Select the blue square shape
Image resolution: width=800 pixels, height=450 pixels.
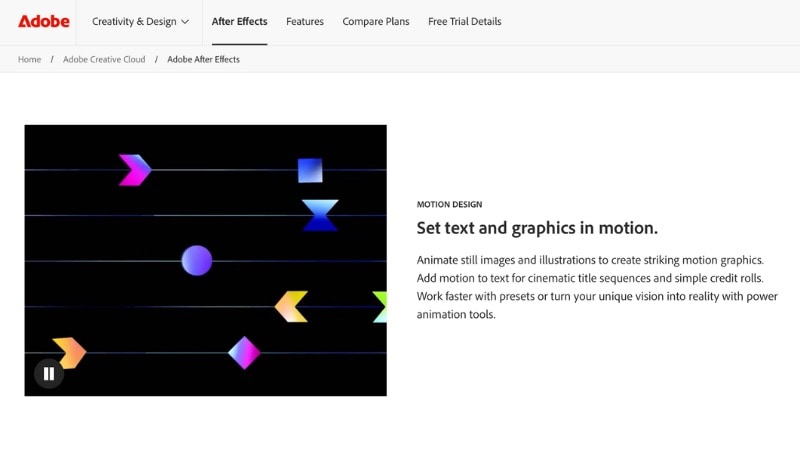(x=310, y=170)
